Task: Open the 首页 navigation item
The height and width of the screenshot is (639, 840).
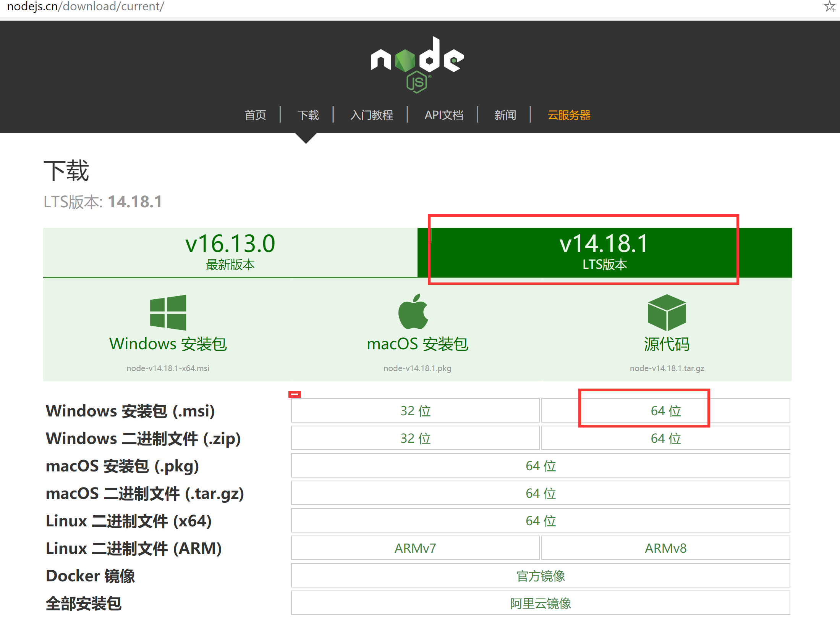Action: click(255, 115)
